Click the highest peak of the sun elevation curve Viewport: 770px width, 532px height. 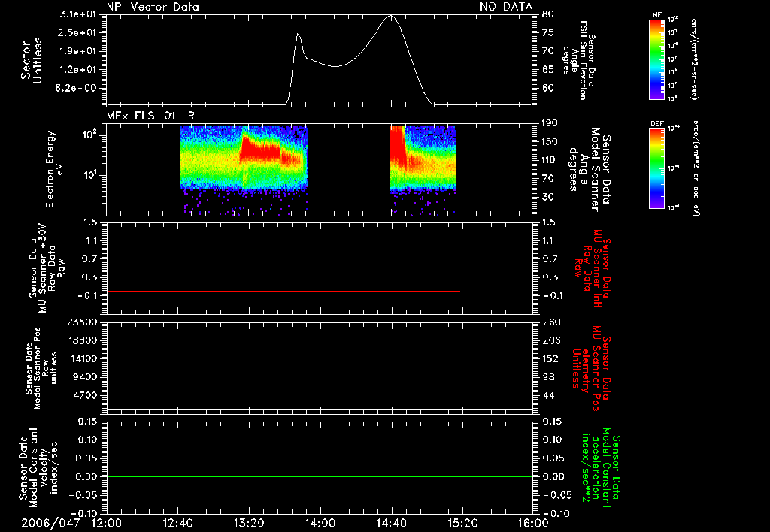pyautogui.click(x=391, y=16)
